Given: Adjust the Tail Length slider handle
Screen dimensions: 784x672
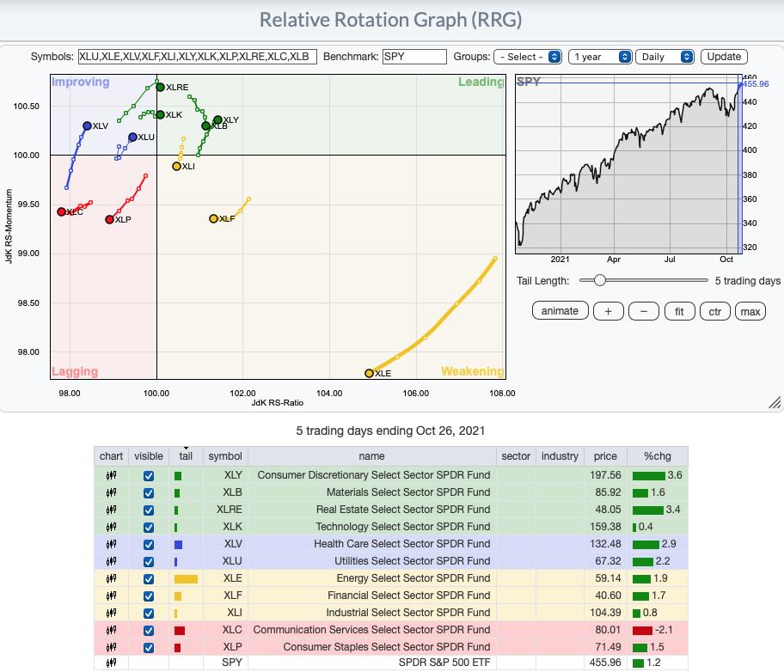Looking at the screenshot, I should (600, 280).
